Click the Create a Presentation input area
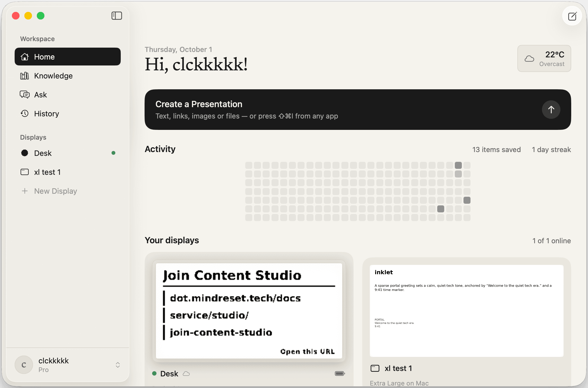 point(358,110)
